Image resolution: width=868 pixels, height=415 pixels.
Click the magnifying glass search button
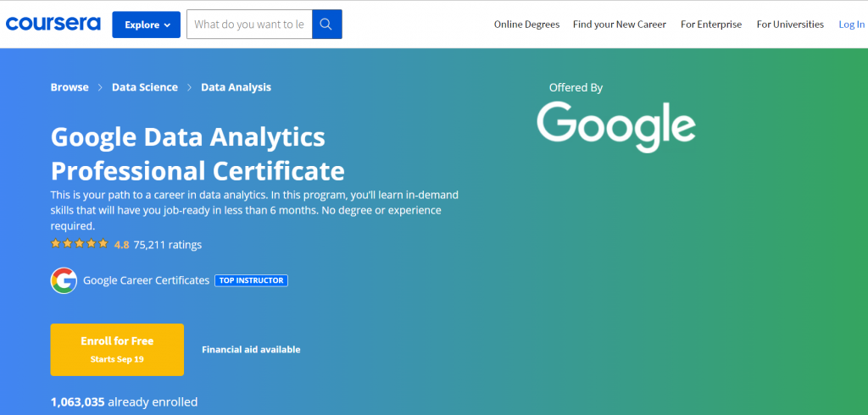click(x=327, y=25)
